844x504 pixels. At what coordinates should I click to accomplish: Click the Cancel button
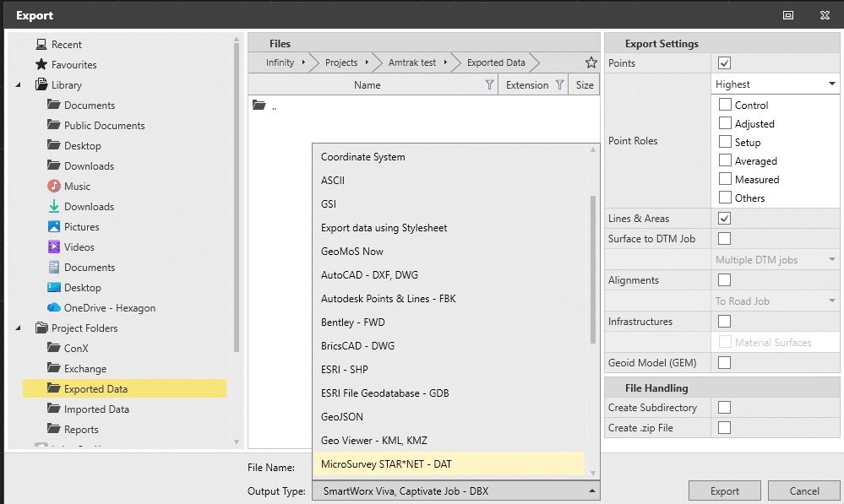(x=804, y=491)
